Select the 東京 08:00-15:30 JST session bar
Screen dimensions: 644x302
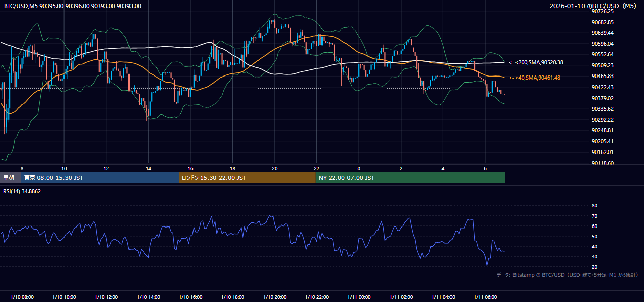100,178
